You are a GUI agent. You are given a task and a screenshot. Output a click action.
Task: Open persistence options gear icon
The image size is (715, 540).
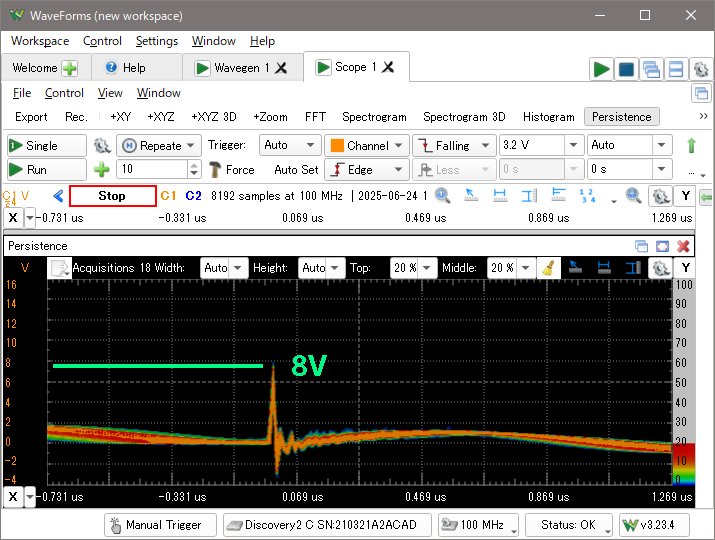point(660,268)
